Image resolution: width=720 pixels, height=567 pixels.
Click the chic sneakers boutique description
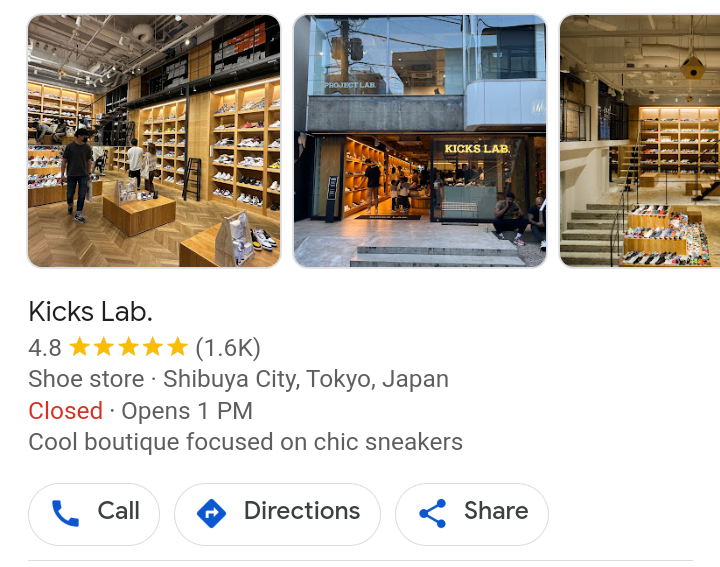pos(245,442)
